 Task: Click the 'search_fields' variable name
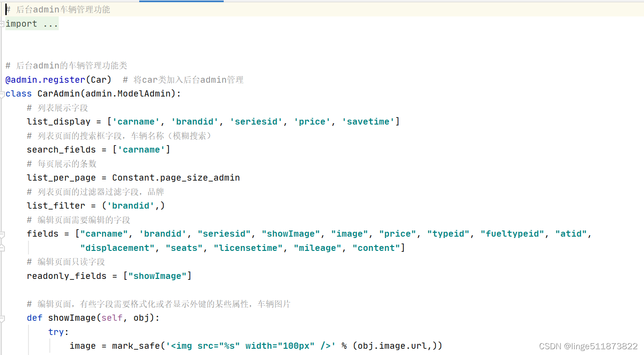tap(61, 150)
